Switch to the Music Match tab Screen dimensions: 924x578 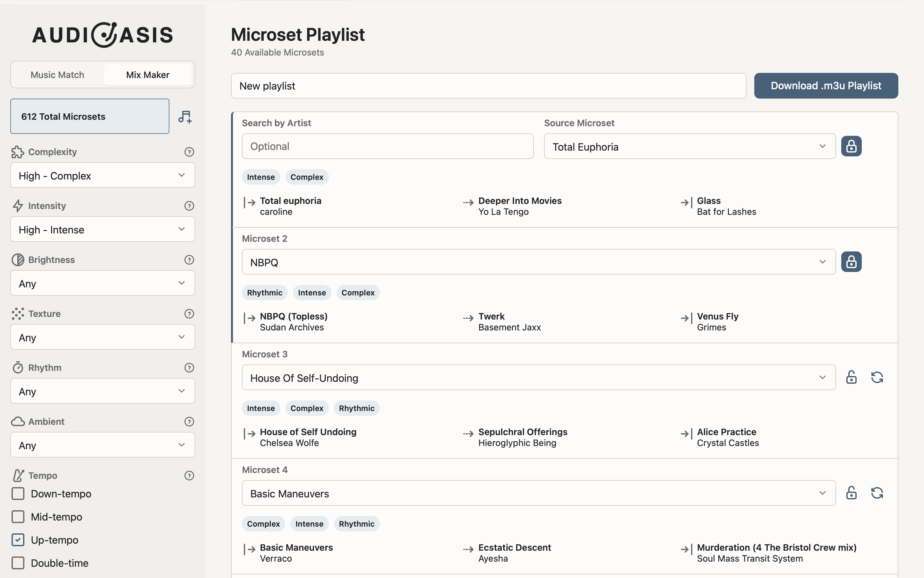pos(57,74)
